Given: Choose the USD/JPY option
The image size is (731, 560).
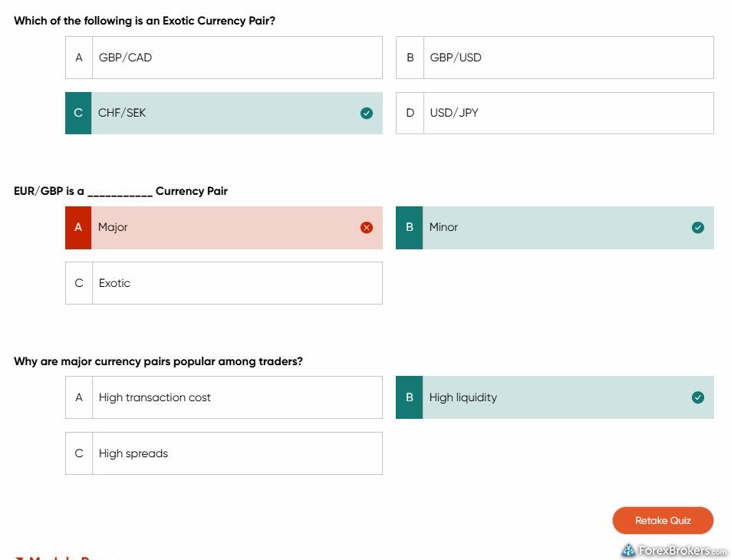Looking at the screenshot, I should coord(555,114).
